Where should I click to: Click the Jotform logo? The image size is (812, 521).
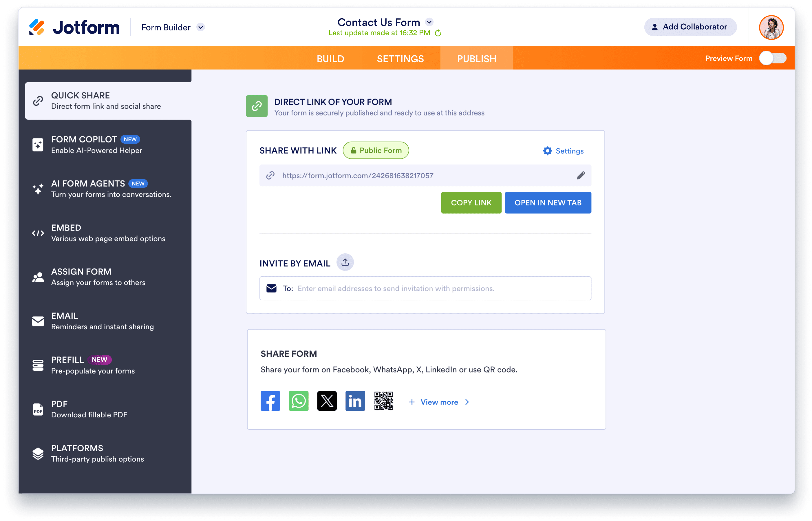tap(74, 27)
